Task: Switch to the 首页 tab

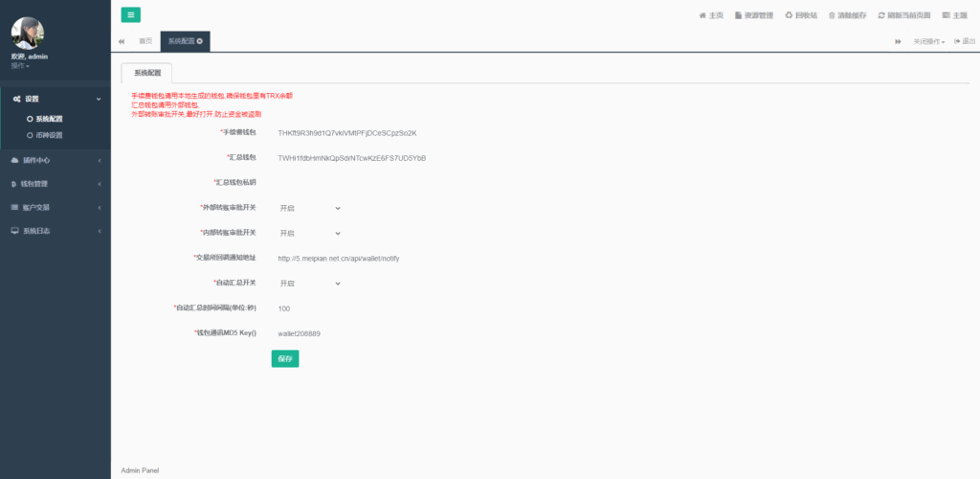Action: point(145,41)
